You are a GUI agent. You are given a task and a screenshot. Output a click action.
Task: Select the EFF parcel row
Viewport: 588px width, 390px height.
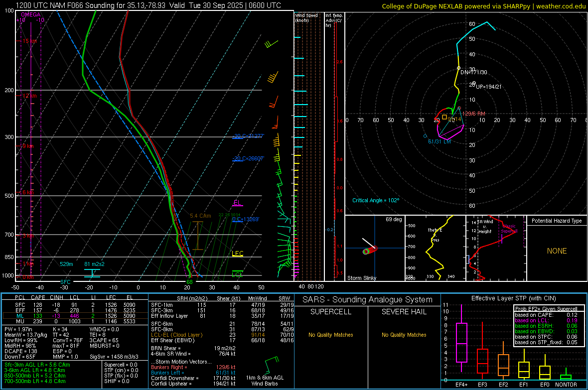(x=75, y=310)
